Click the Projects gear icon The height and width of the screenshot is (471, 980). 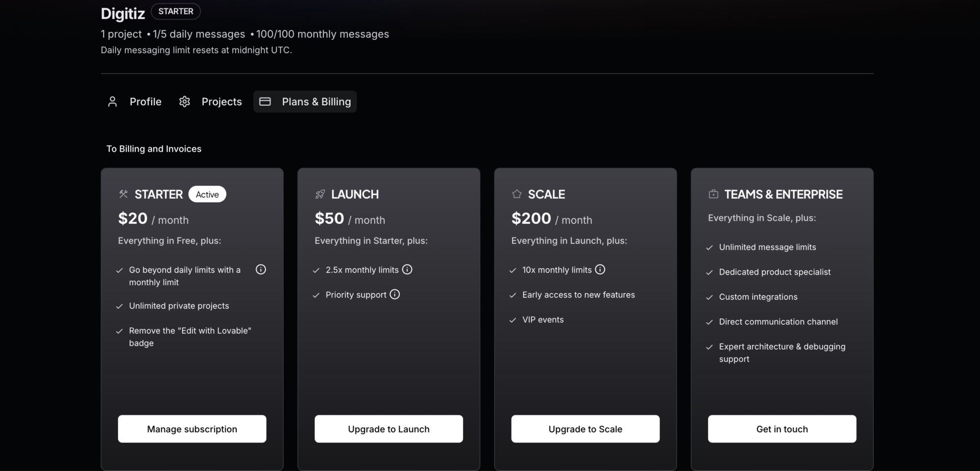click(185, 102)
